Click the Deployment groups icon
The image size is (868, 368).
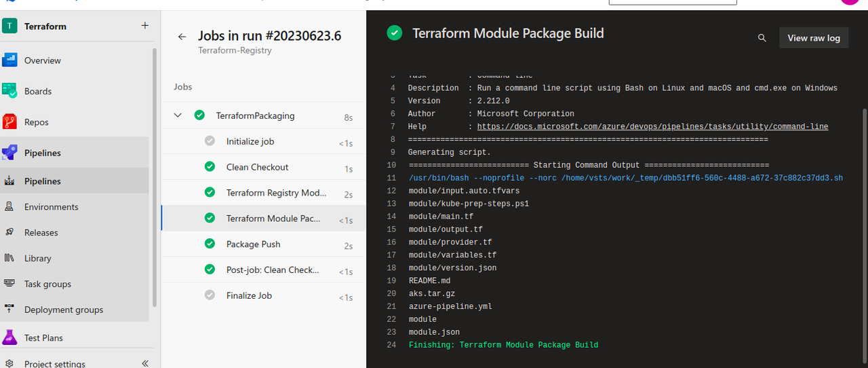pos(9,310)
